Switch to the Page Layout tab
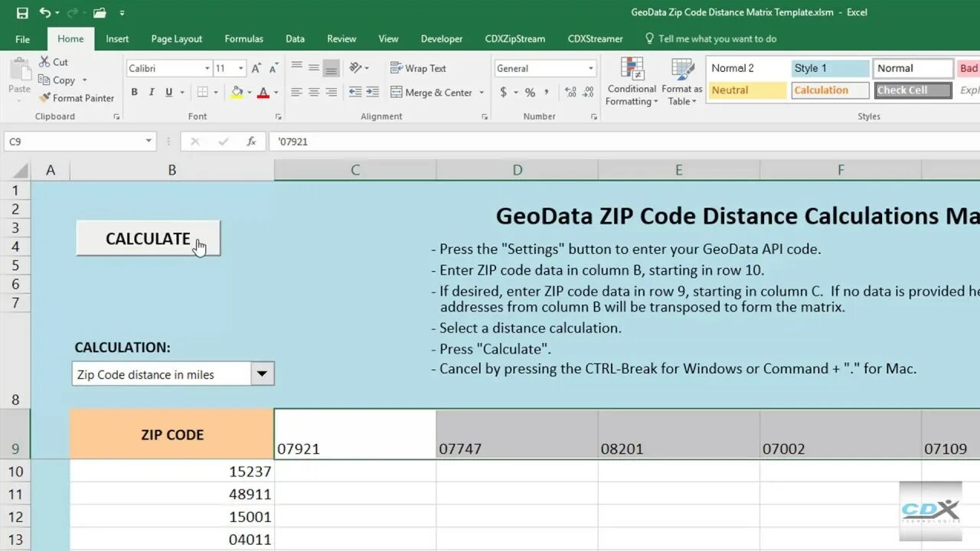The height and width of the screenshot is (551, 980). (x=177, y=39)
